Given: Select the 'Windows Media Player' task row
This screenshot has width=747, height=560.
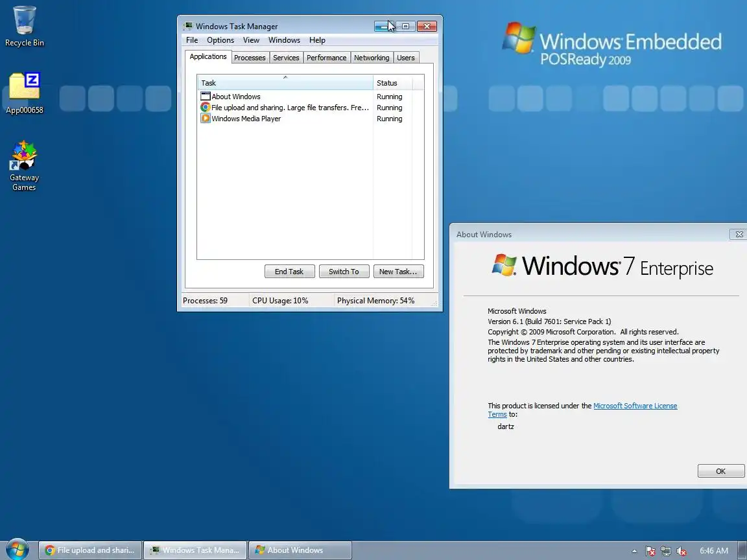Looking at the screenshot, I should pyautogui.click(x=305, y=119).
